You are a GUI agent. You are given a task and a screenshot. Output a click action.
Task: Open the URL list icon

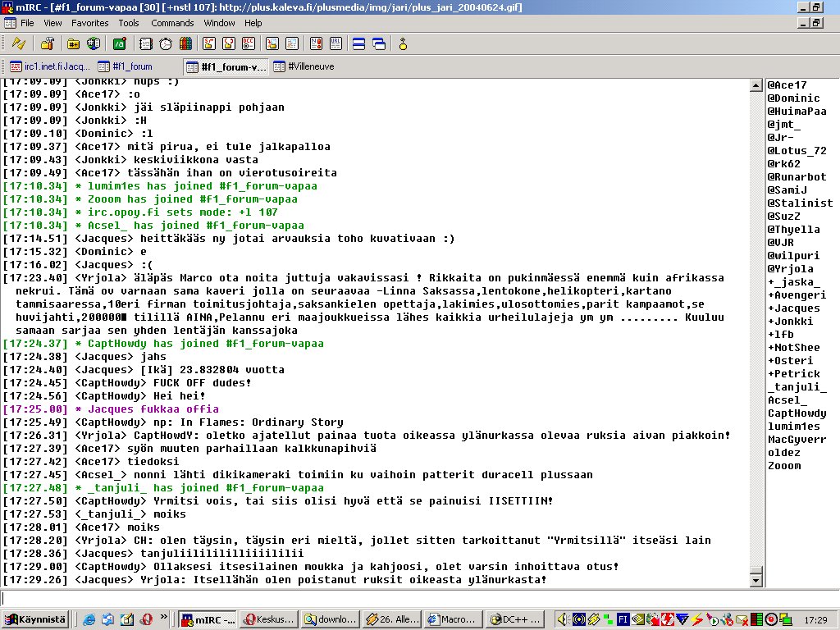(335, 43)
